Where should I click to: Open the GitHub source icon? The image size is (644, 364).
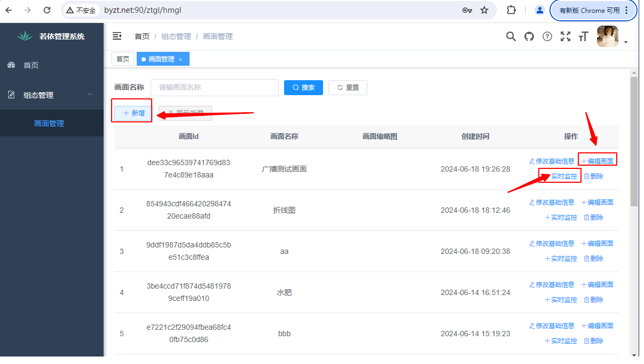(529, 36)
